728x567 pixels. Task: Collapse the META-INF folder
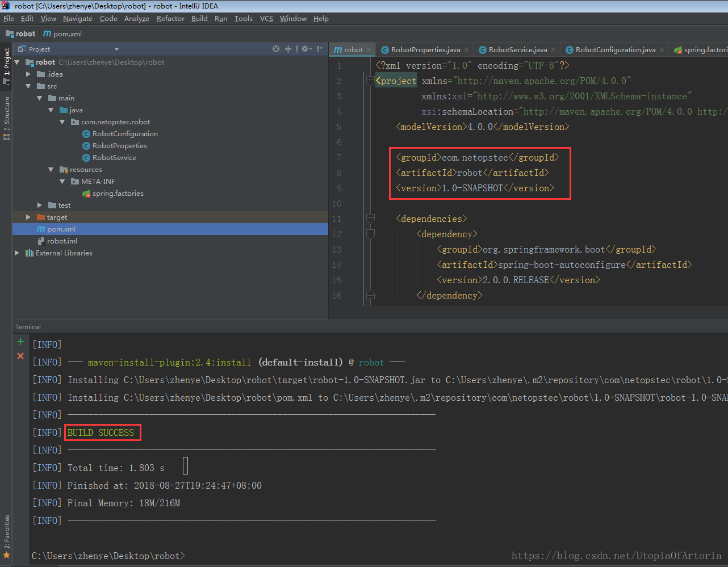coord(62,182)
